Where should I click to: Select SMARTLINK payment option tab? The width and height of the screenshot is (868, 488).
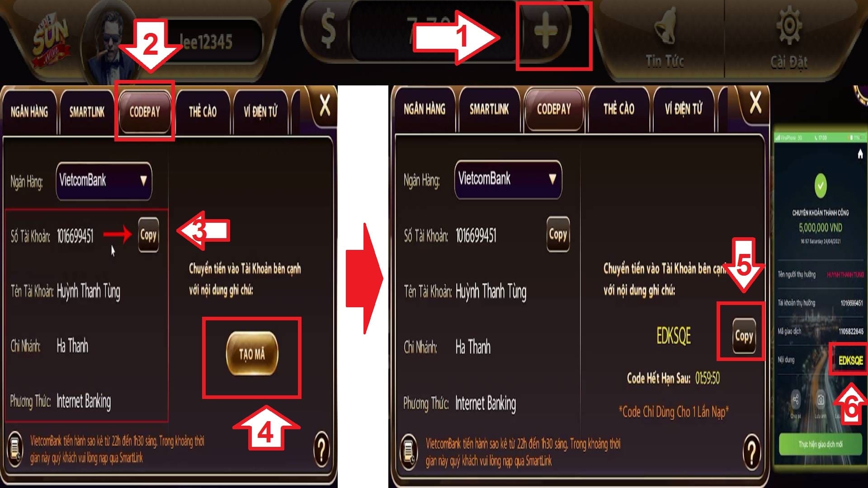coord(86,110)
